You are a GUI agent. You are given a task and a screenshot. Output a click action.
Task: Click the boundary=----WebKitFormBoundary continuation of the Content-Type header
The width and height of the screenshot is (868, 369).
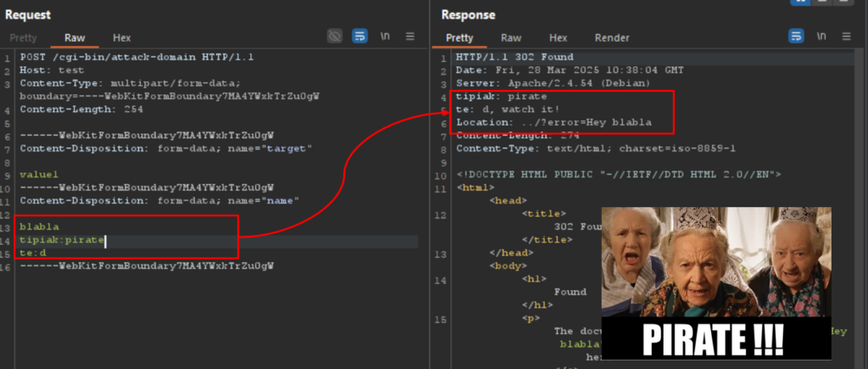(x=170, y=96)
